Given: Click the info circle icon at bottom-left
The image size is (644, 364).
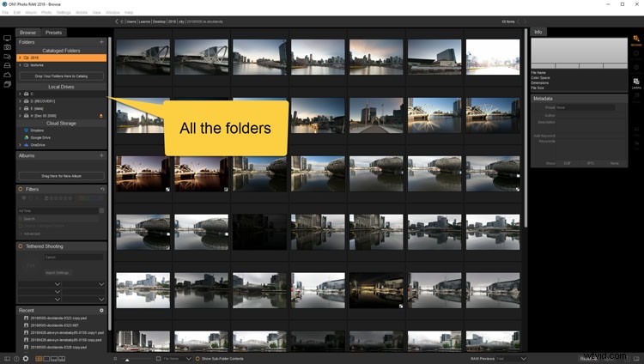Looking at the screenshot, I should 16,359.
